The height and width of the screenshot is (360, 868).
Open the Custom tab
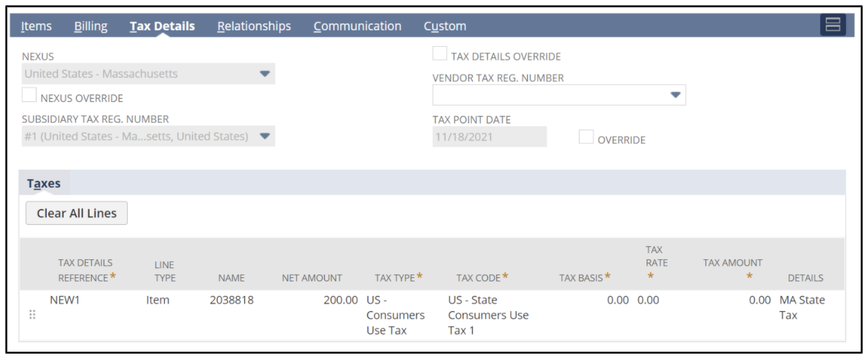[444, 26]
